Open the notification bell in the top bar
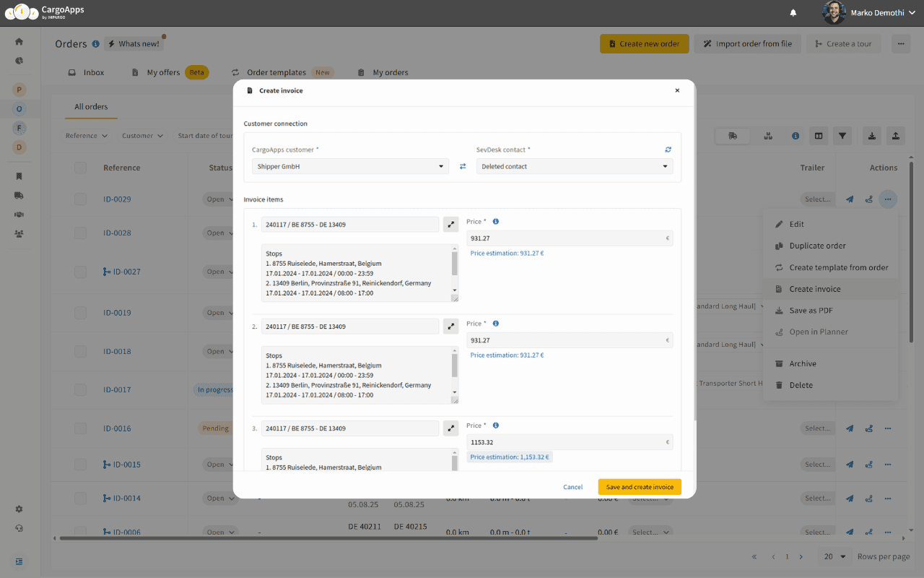Image resolution: width=924 pixels, height=578 pixels. coord(793,12)
